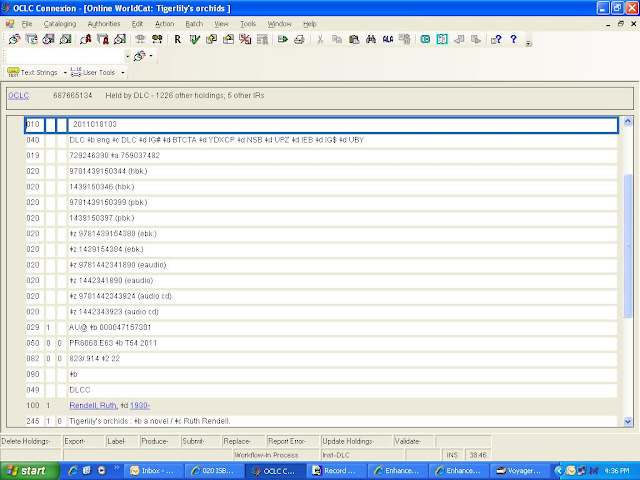Open the local bibliographic save file search icon

pos(65,39)
